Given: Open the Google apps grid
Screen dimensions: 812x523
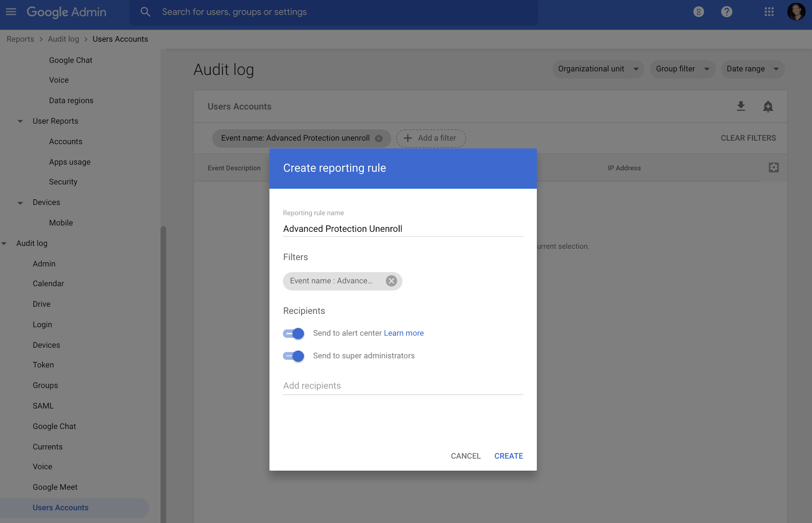Looking at the screenshot, I should pyautogui.click(x=769, y=12).
